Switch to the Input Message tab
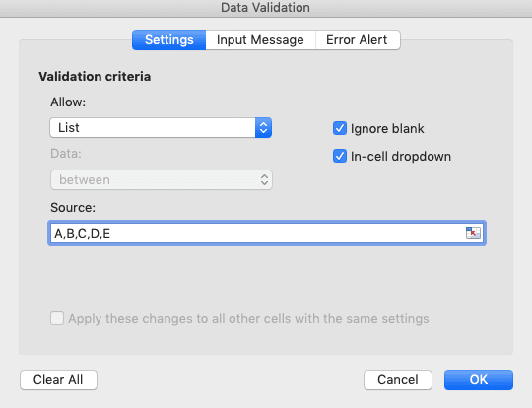 coord(260,40)
